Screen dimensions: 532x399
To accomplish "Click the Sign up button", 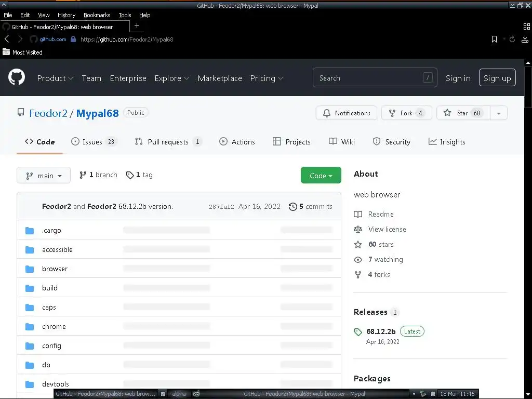I will click(x=497, y=78).
